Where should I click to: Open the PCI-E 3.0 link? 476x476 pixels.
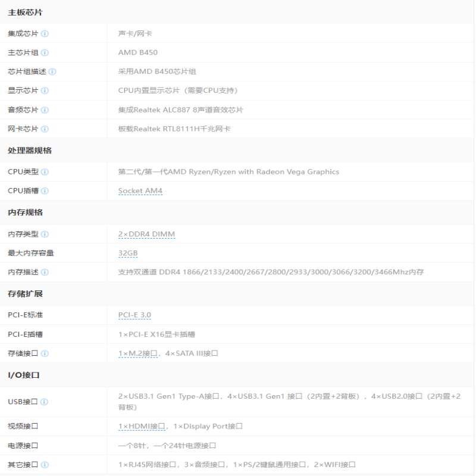[x=134, y=315]
